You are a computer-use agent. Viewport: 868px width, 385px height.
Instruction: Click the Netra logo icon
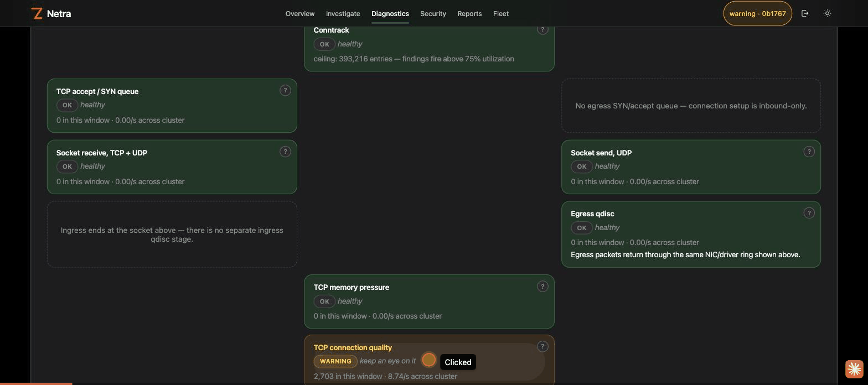(37, 13)
